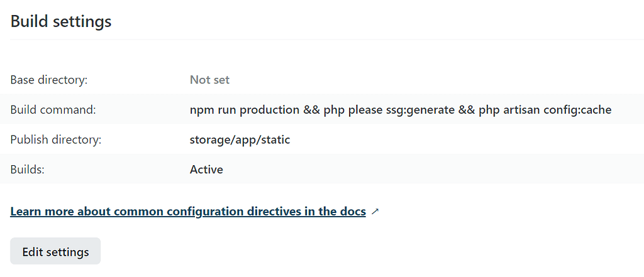Click the Edit settings button
This screenshot has height=277, width=644.
[x=55, y=251]
